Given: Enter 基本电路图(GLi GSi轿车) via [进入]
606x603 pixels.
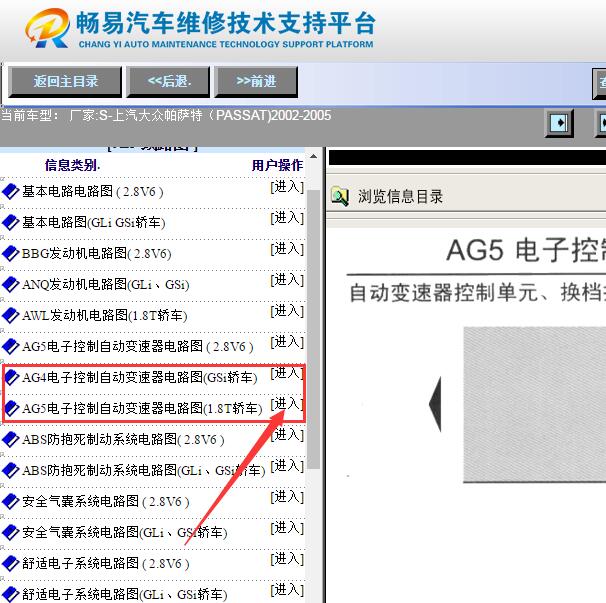Looking at the screenshot, I should pos(287,218).
